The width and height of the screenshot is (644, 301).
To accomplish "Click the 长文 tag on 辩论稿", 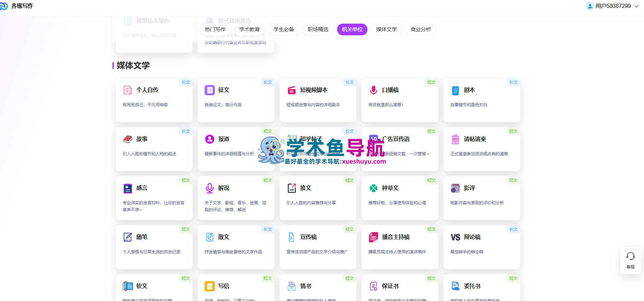I will (x=513, y=229).
